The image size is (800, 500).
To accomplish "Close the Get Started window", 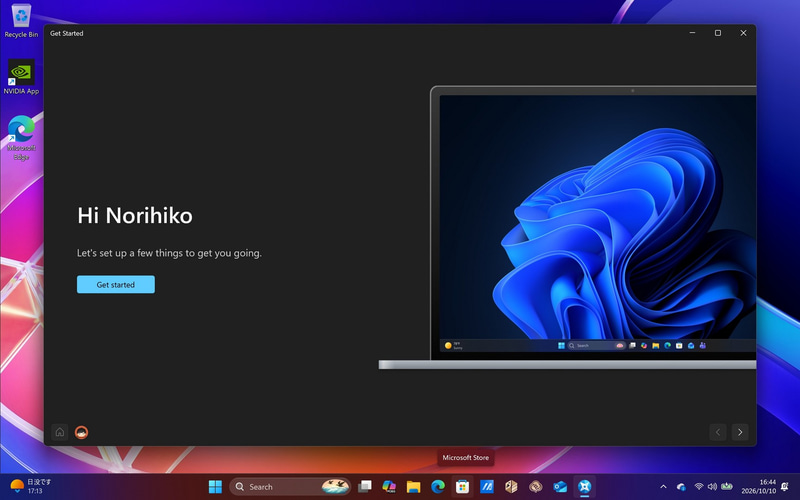I will pyautogui.click(x=743, y=33).
